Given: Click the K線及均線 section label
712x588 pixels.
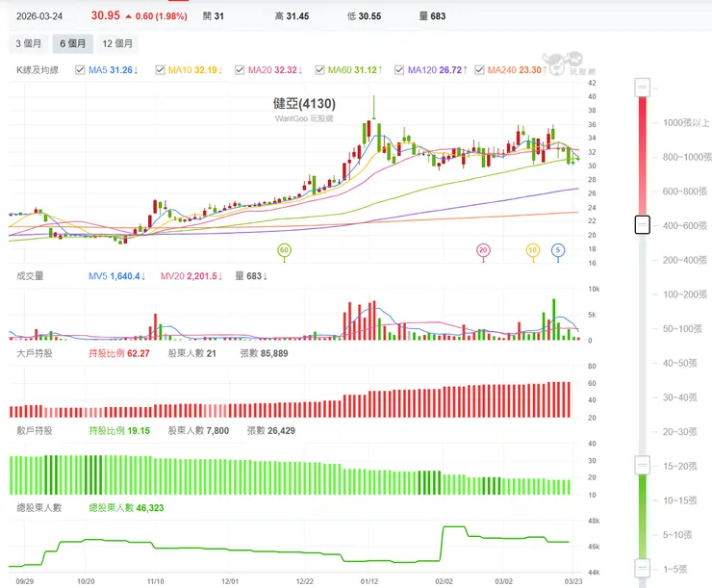Looking at the screenshot, I should coord(38,70).
